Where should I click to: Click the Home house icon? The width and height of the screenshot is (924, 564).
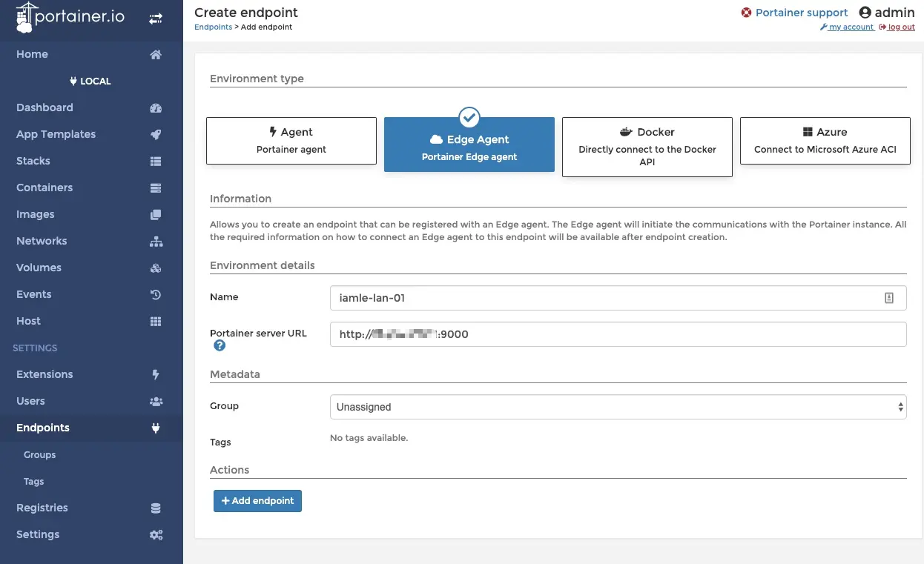(x=156, y=54)
